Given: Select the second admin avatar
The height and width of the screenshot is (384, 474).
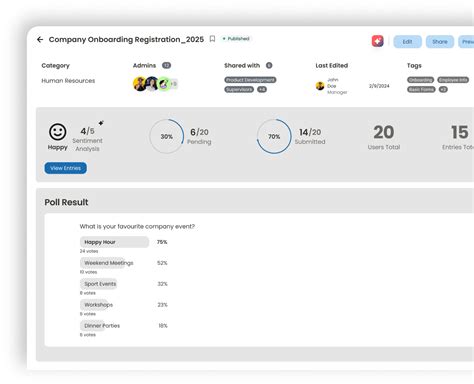Looking at the screenshot, I should (152, 84).
